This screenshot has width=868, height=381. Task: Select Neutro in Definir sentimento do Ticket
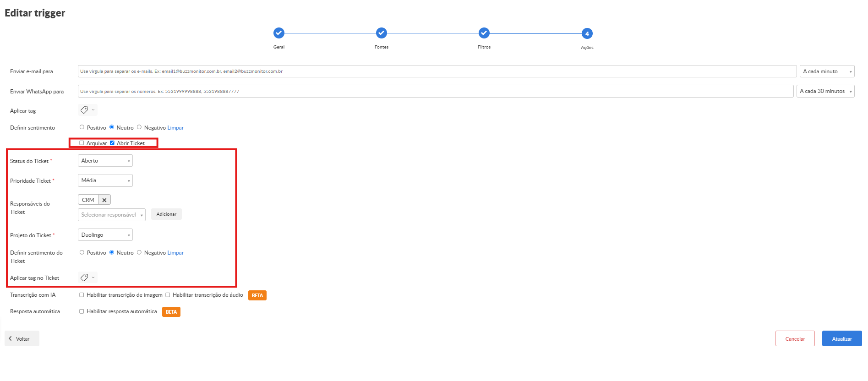[x=112, y=252]
